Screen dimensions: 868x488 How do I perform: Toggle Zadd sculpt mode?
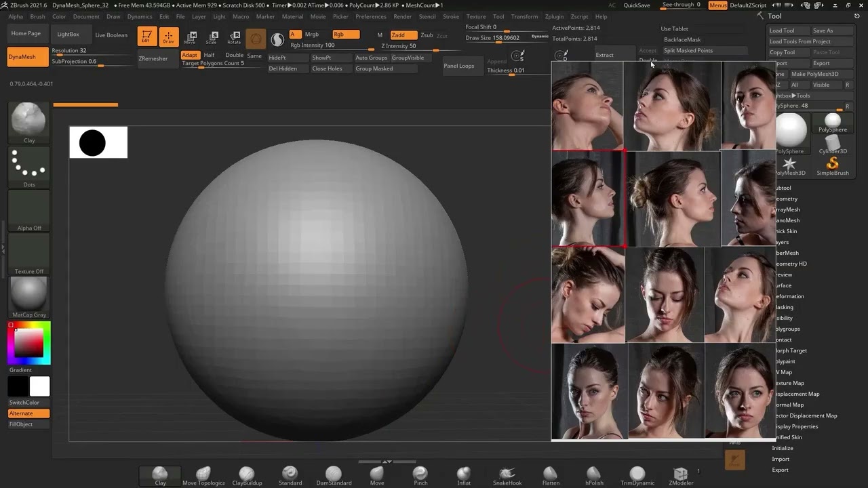coord(403,35)
